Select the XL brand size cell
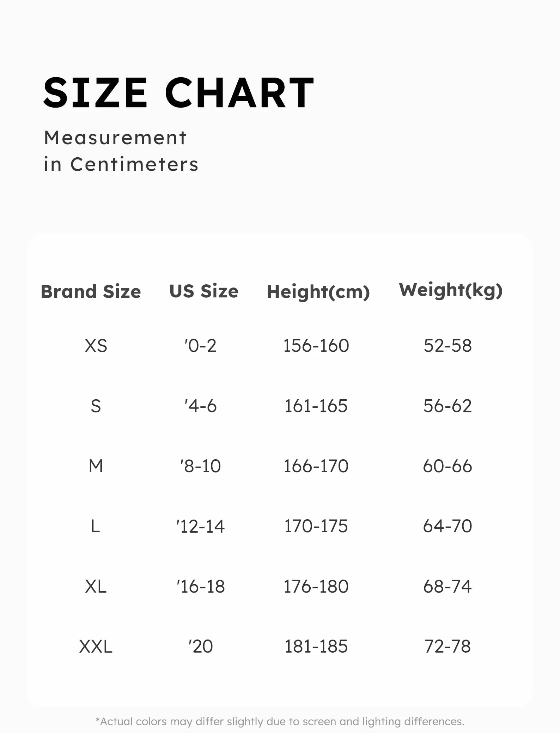The width and height of the screenshot is (560, 733). coord(96,587)
